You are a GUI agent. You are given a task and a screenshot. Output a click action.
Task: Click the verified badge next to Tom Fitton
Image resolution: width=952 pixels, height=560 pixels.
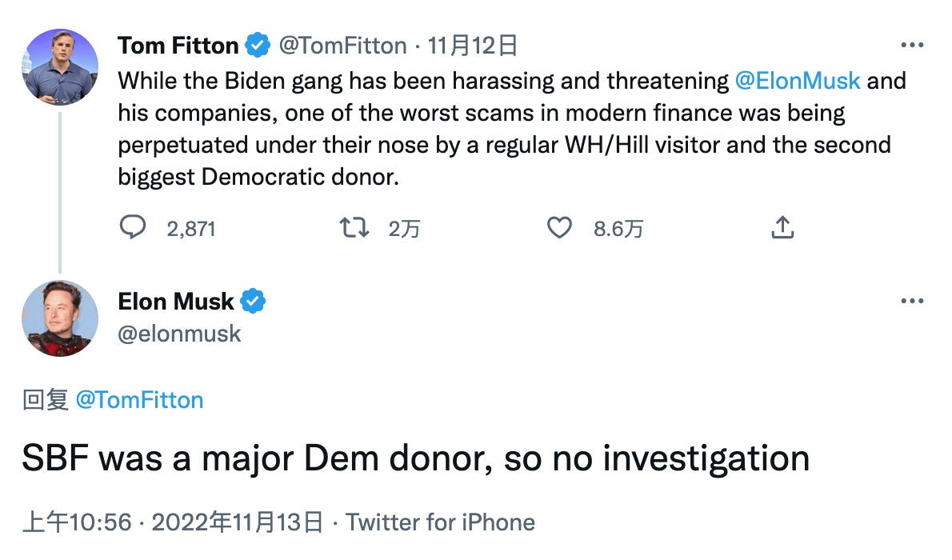click(x=258, y=46)
